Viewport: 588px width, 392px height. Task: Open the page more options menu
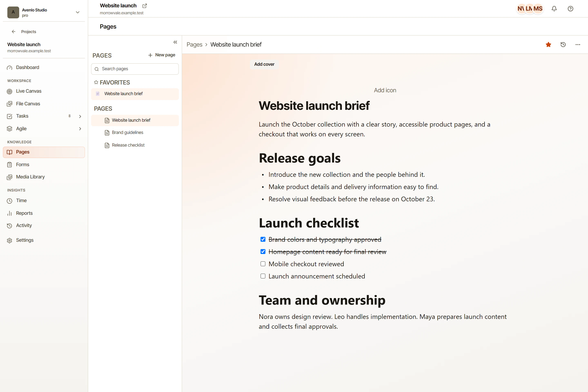tap(578, 45)
